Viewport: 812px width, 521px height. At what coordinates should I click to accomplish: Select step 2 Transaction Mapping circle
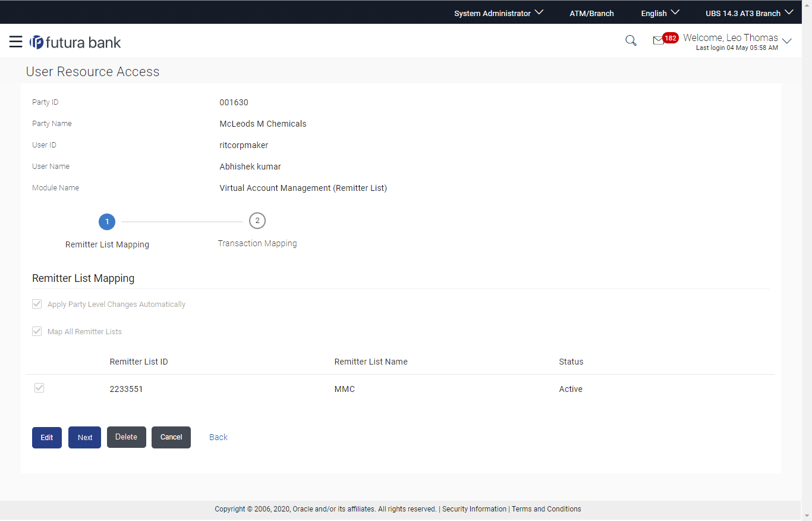[257, 221]
